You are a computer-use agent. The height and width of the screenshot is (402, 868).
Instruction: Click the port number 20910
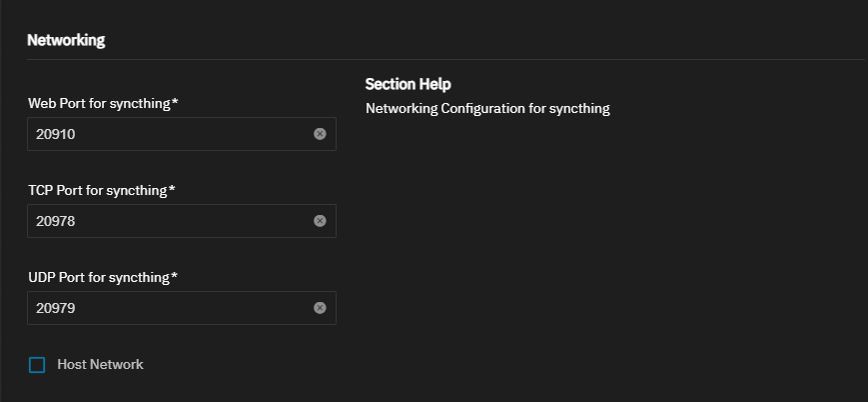[56, 134]
